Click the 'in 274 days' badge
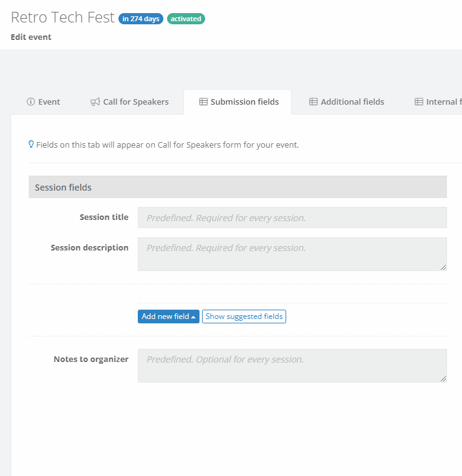The width and height of the screenshot is (462, 476). pos(141,19)
